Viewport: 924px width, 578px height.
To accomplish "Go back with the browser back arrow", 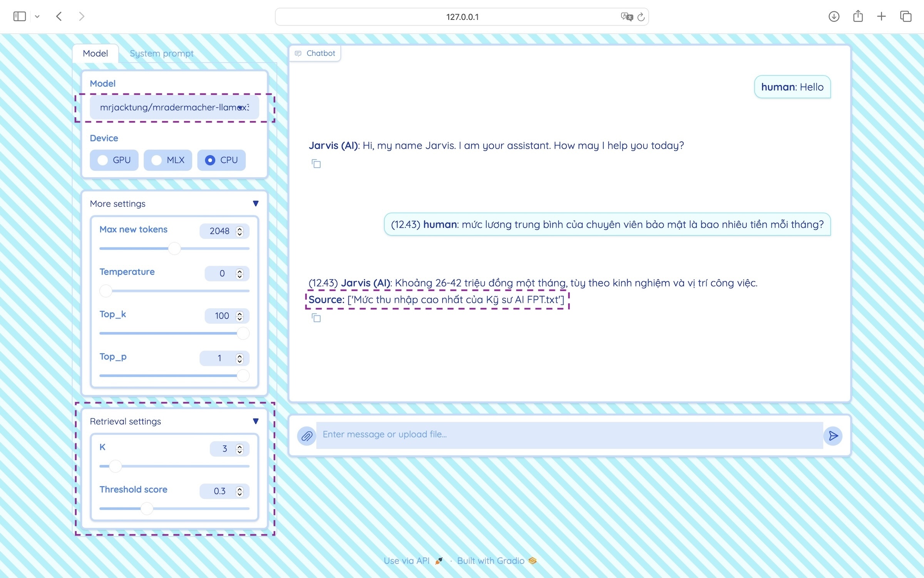I will pyautogui.click(x=59, y=16).
